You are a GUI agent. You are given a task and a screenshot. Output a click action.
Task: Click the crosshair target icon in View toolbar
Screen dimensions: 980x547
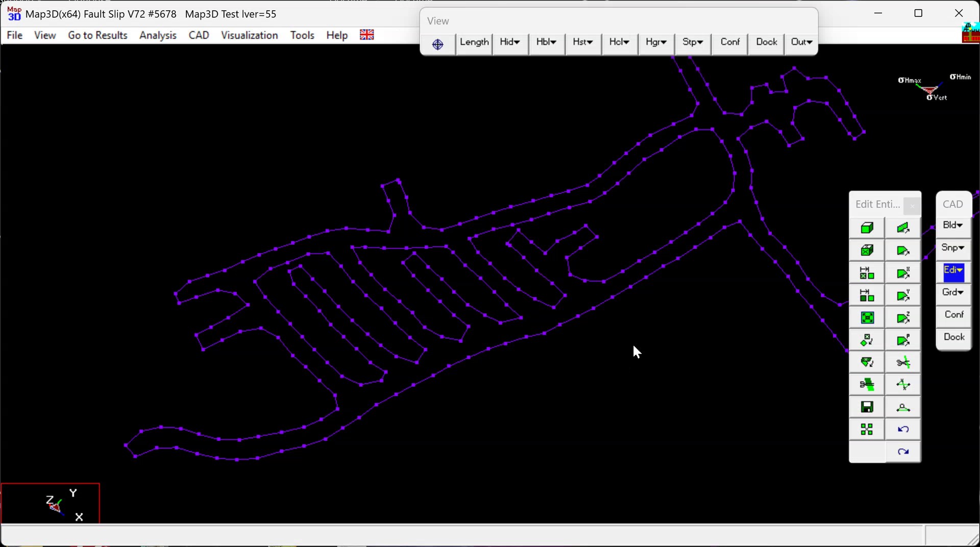(437, 44)
